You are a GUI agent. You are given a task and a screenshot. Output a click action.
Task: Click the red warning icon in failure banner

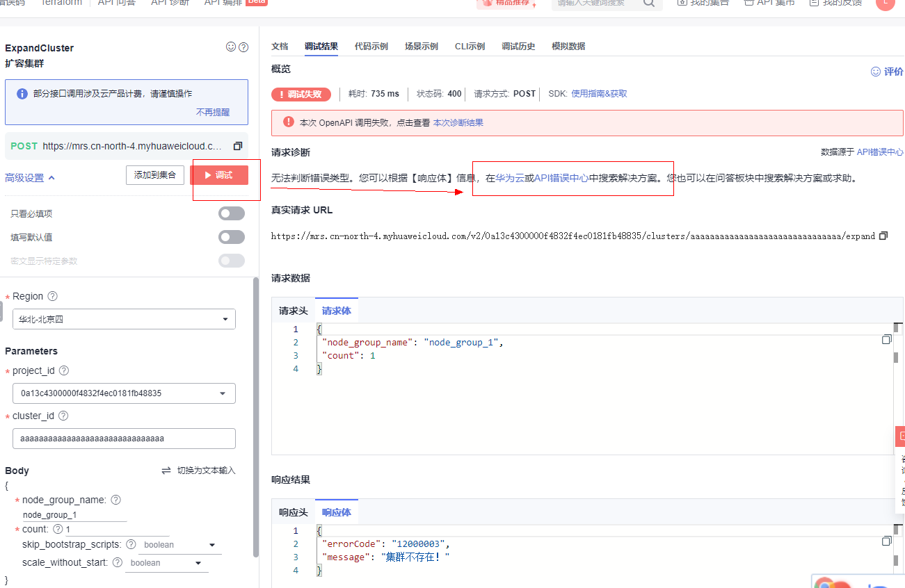289,122
